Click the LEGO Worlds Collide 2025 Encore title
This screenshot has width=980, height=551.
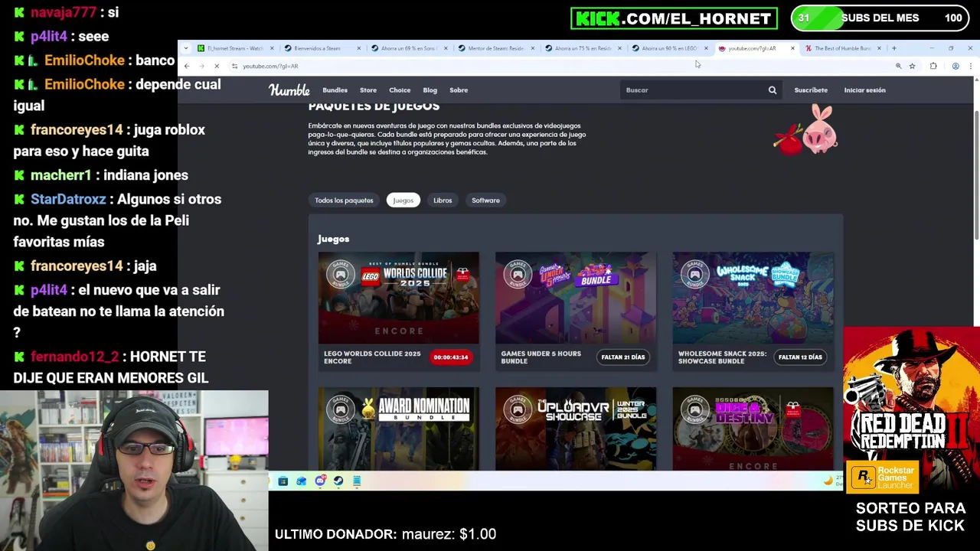point(372,357)
